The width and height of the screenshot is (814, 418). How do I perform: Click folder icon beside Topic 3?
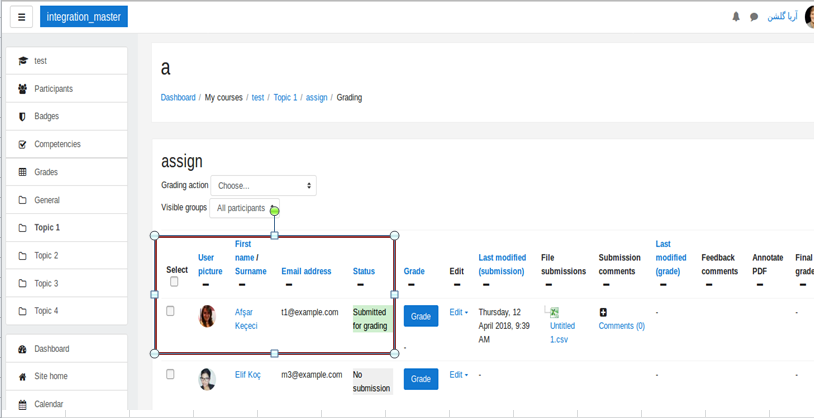click(22, 284)
